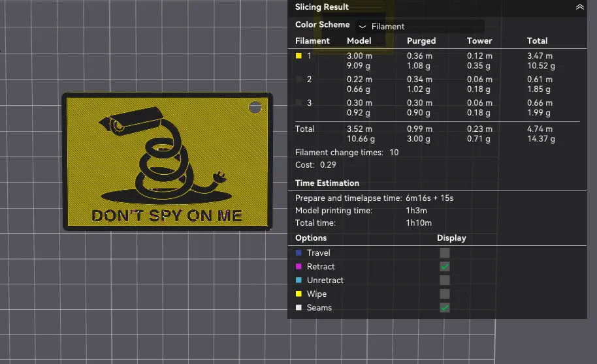Click total purged weight 3.00 g

click(x=418, y=138)
